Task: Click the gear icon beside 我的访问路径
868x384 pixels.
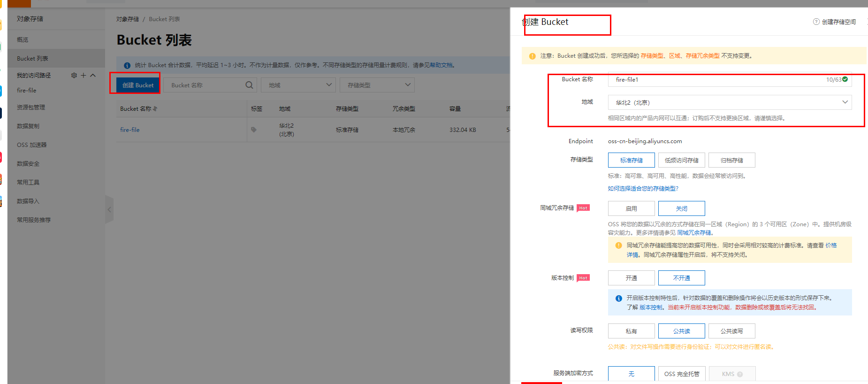Action: 74,75
